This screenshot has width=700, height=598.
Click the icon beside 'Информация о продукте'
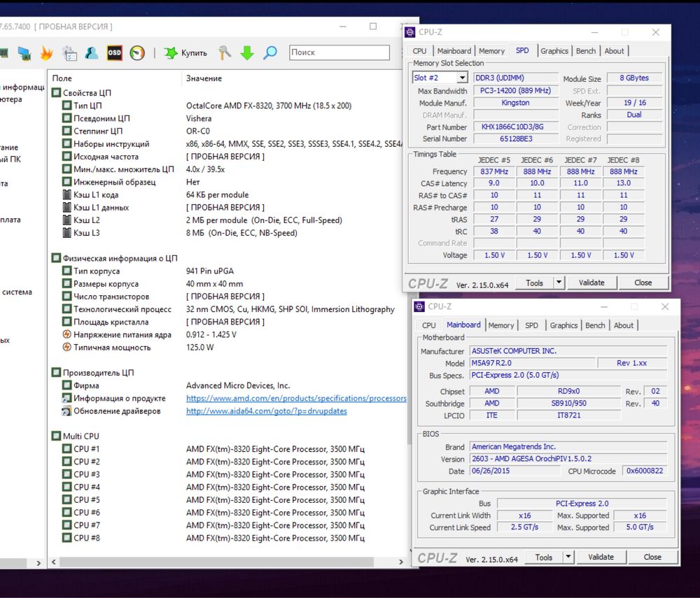point(66,398)
